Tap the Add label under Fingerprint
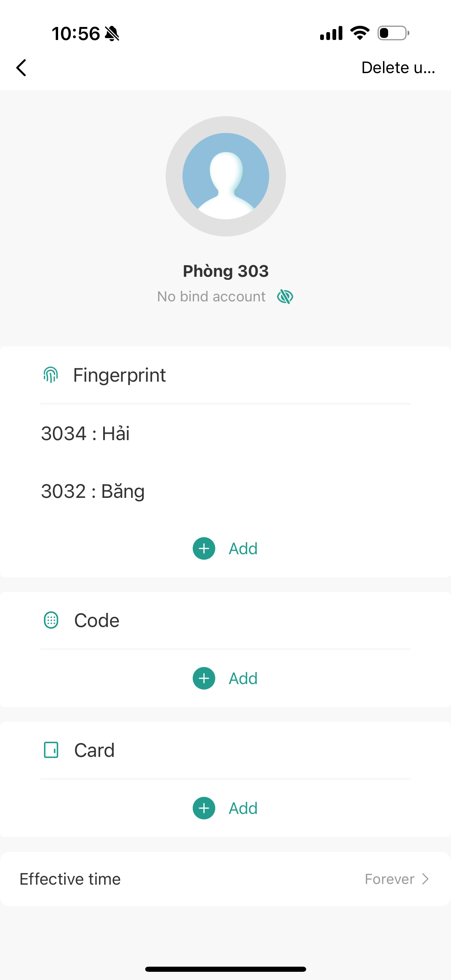 click(243, 548)
